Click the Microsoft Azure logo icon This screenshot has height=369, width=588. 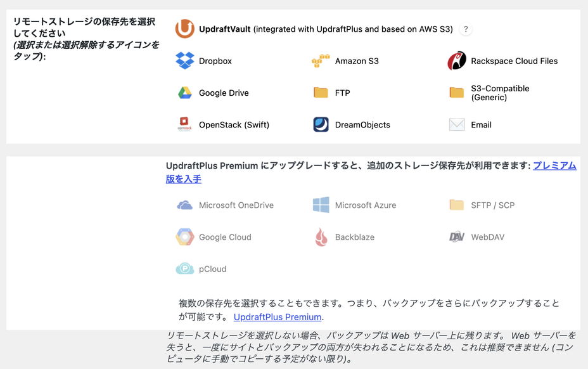pyautogui.click(x=321, y=205)
